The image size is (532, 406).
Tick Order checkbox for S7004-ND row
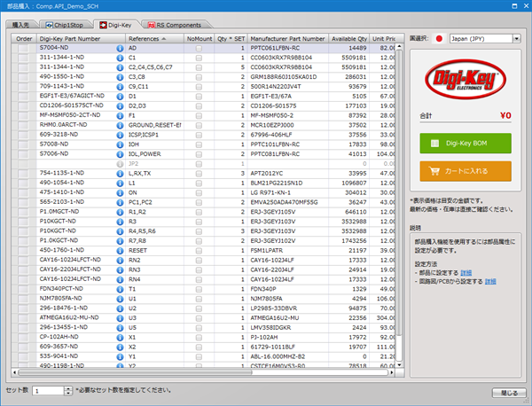(x=23, y=48)
